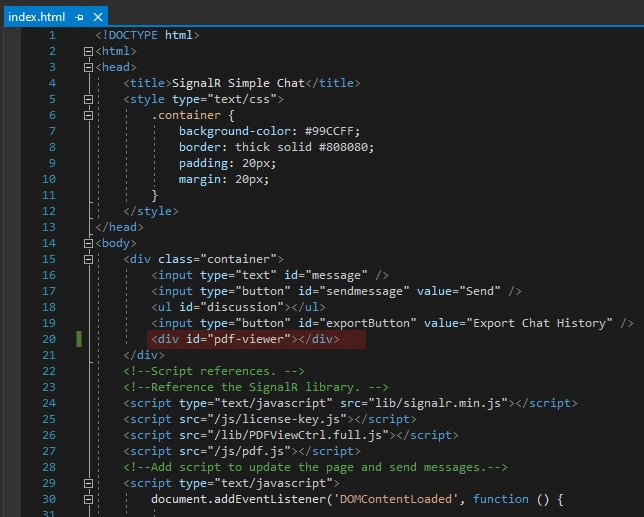
Task: Click the title text 'SignalR Simple Chat'
Action: 238,83
